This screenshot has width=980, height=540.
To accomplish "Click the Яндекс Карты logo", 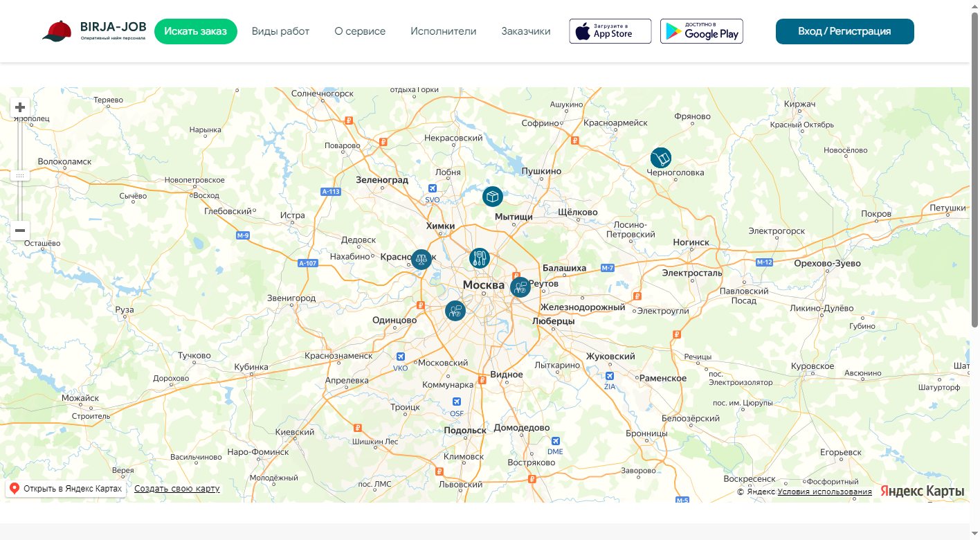I will pyautogui.click(x=923, y=491).
